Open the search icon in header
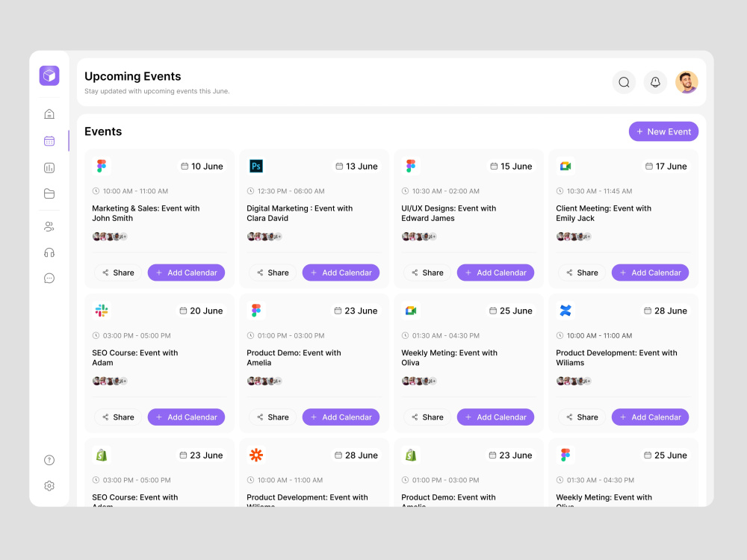 point(624,82)
